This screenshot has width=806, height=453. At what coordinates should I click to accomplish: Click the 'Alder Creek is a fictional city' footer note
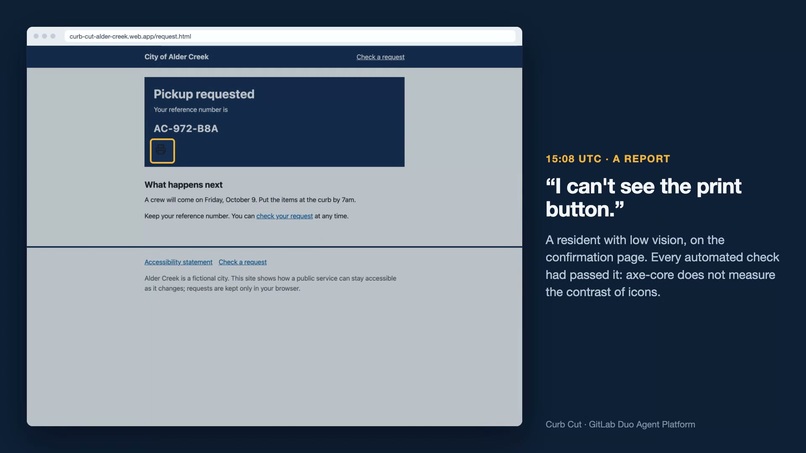point(270,283)
